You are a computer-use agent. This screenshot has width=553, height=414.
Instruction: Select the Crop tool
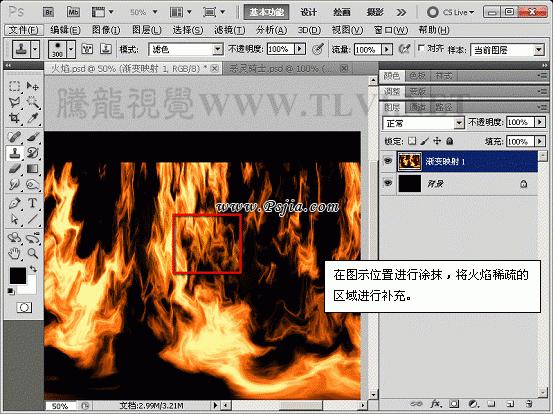coord(14,118)
